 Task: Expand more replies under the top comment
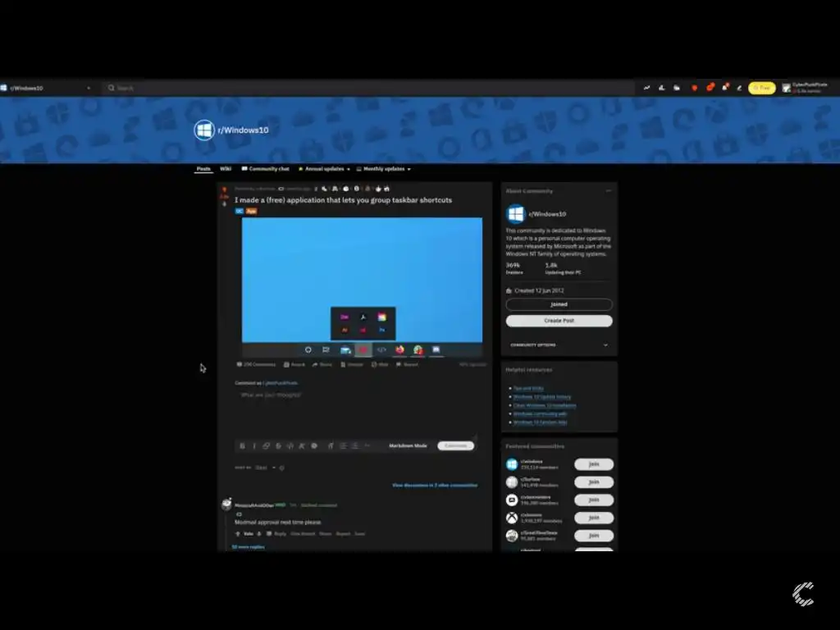pyautogui.click(x=248, y=547)
